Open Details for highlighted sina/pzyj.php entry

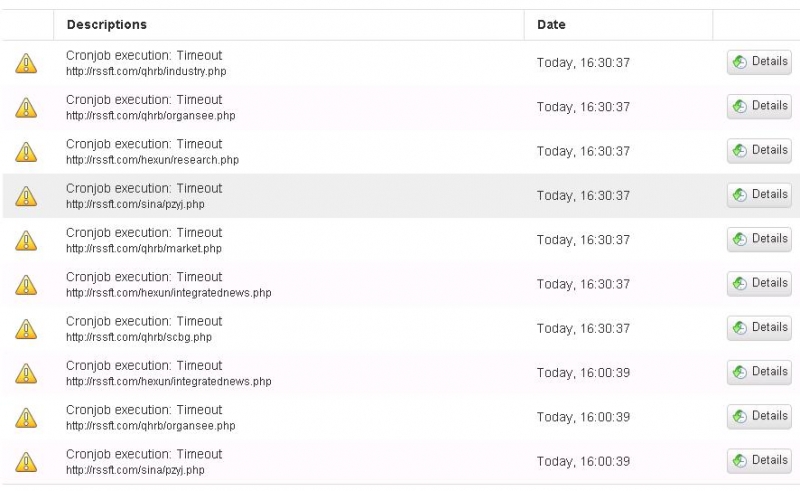pyautogui.click(x=759, y=195)
